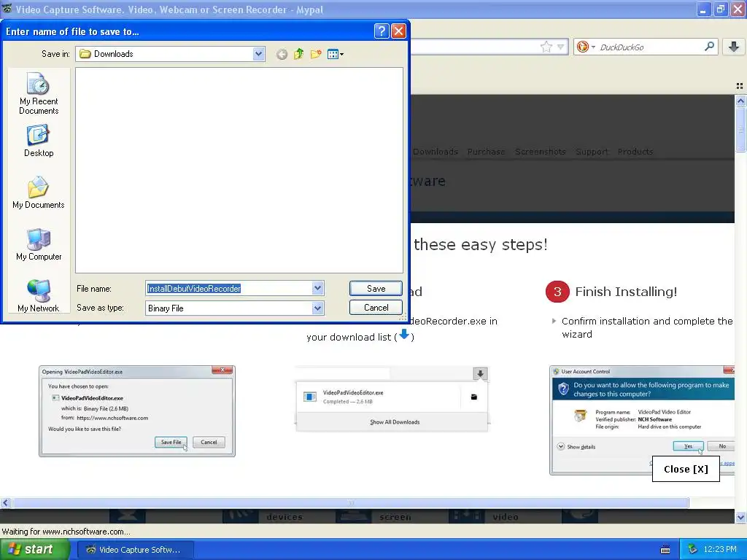Open the Purchase menu item

point(486,152)
